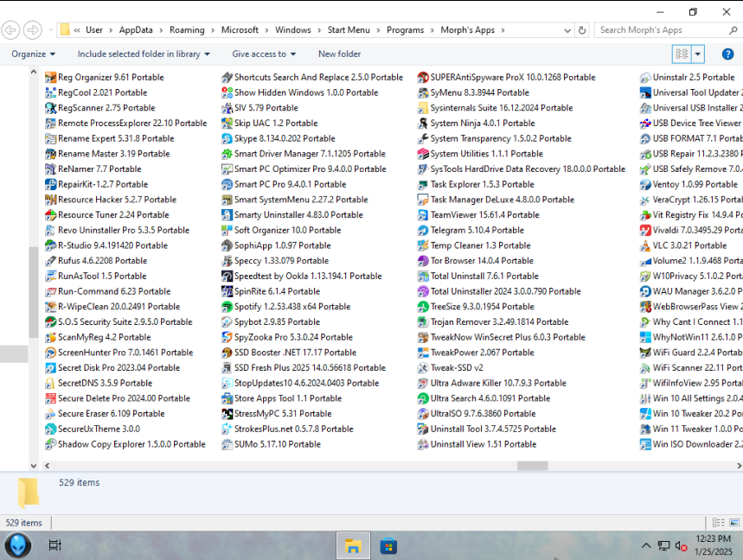Refresh the Morph's Apps folder view
This screenshot has height=560, width=743.
582,30
